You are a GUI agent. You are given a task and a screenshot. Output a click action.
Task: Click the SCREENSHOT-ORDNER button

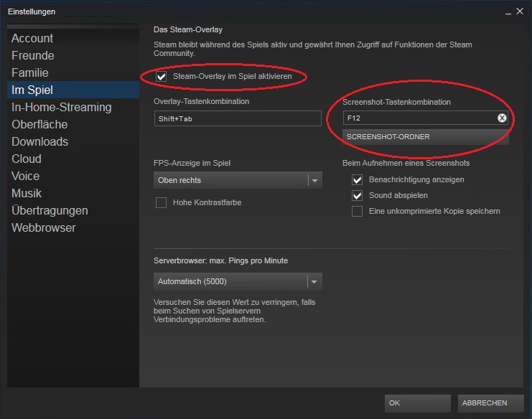coord(426,136)
